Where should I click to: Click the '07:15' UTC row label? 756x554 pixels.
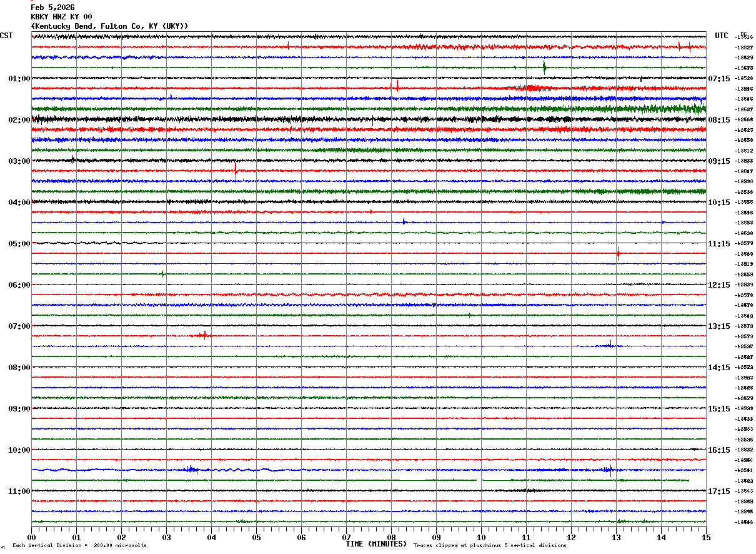[719, 78]
